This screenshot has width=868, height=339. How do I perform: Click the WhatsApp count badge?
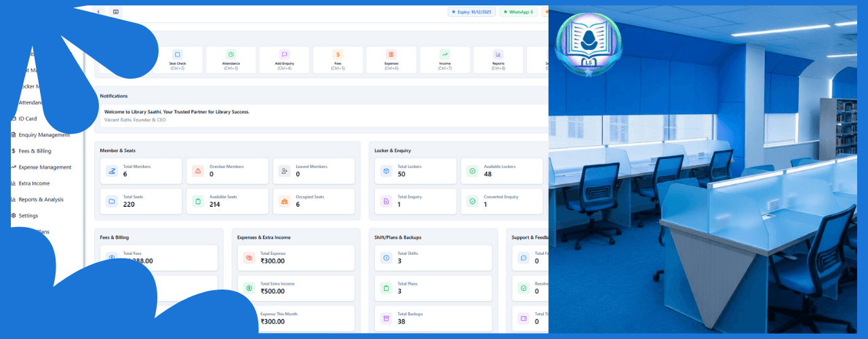click(x=518, y=12)
